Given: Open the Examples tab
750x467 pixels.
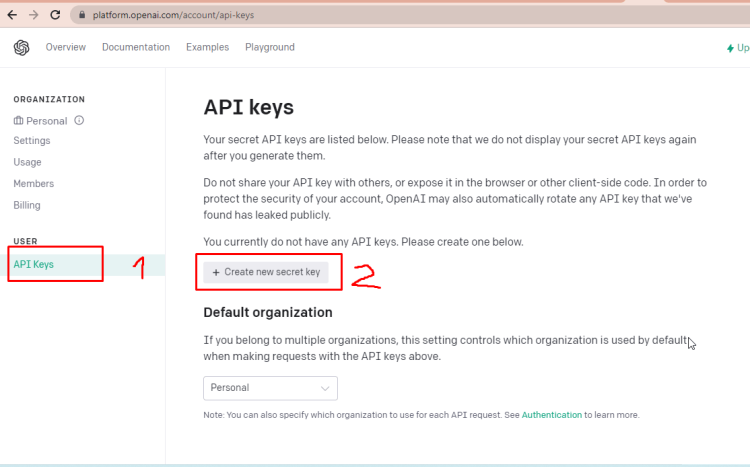Looking at the screenshot, I should 207,48.
